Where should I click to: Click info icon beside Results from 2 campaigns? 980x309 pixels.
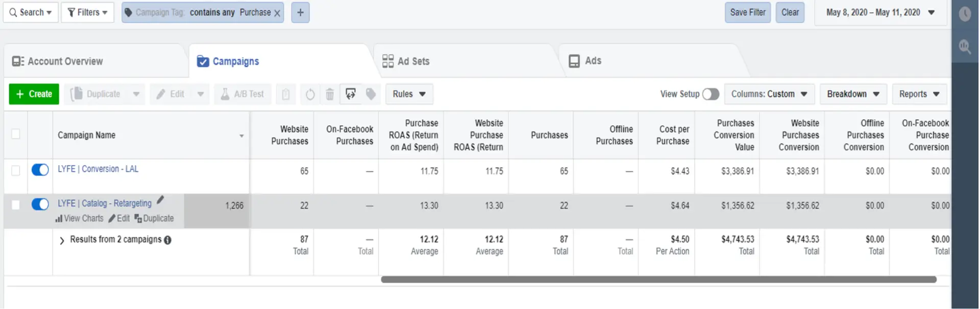(x=167, y=240)
